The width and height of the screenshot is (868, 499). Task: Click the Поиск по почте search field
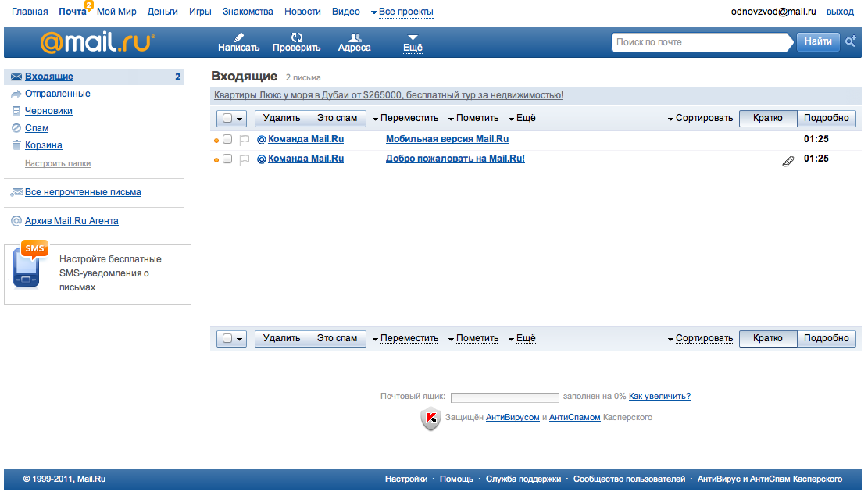click(x=701, y=42)
